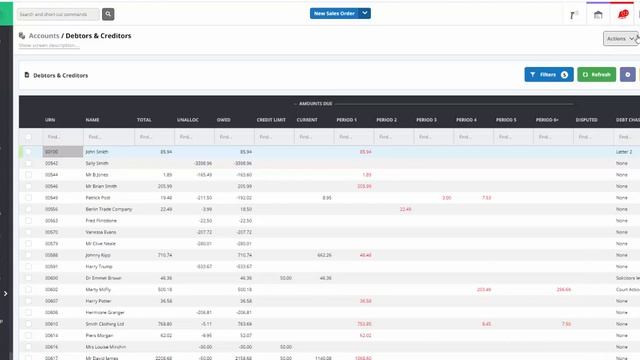Click the purple settings gear button
Screen dimensions: 640x360
point(628,75)
